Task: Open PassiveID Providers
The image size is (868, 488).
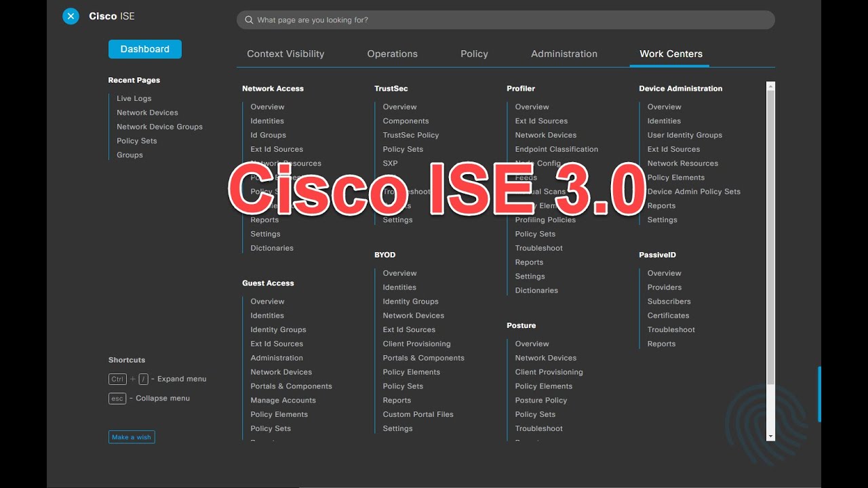Action: pyautogui.click(x=664, y=287)
